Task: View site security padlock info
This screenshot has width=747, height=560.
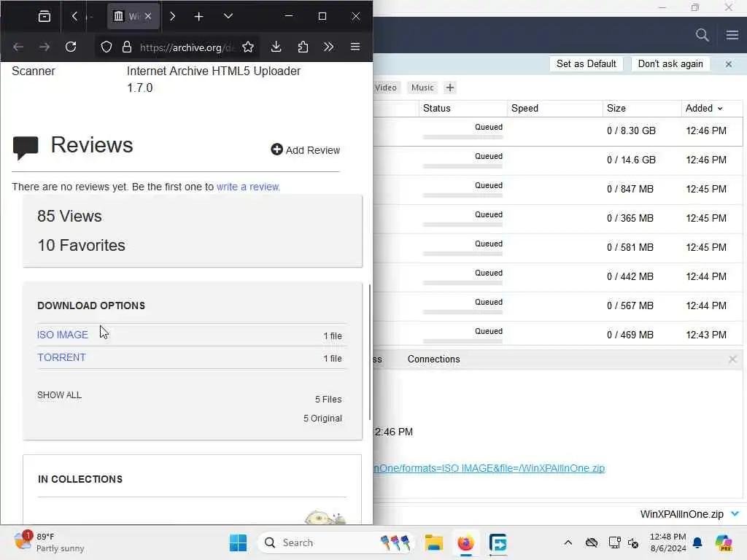Action: coord(127,47)
